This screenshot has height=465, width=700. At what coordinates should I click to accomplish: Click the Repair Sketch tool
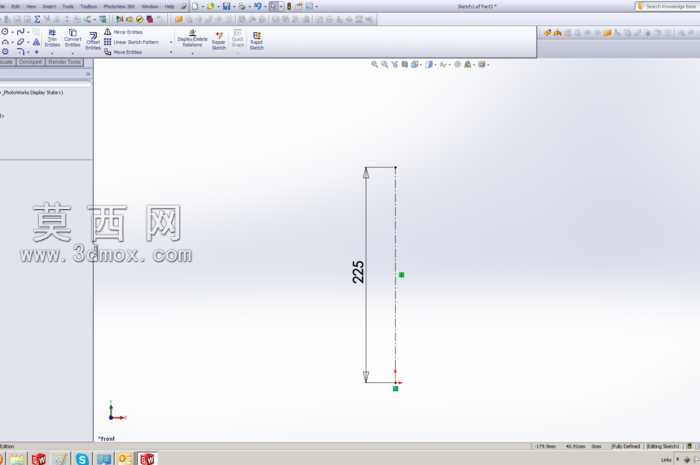[219, 41]
